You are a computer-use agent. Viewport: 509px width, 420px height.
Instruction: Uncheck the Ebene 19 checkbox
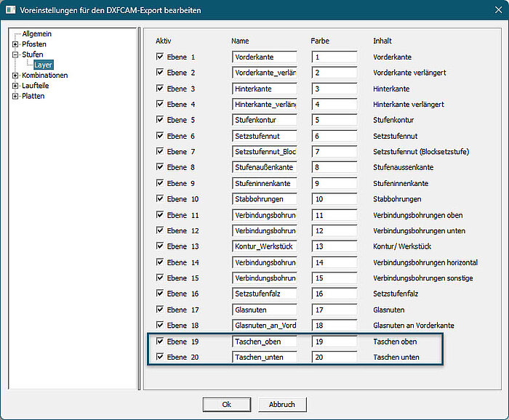click(160, 342)
